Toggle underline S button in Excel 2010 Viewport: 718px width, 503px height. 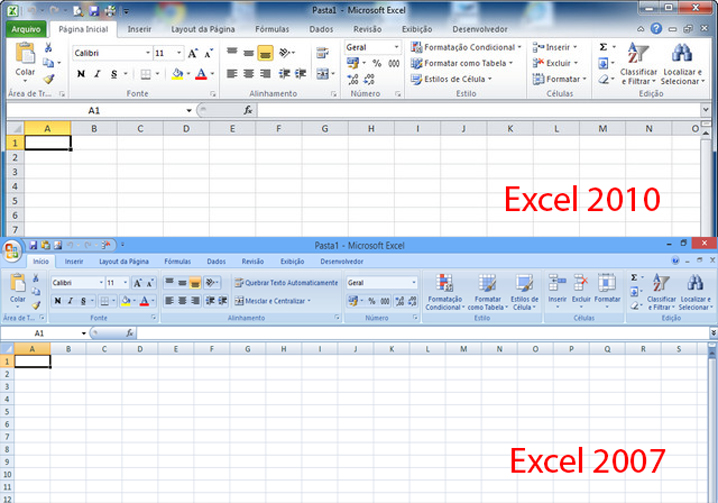[x=114, y=74]
